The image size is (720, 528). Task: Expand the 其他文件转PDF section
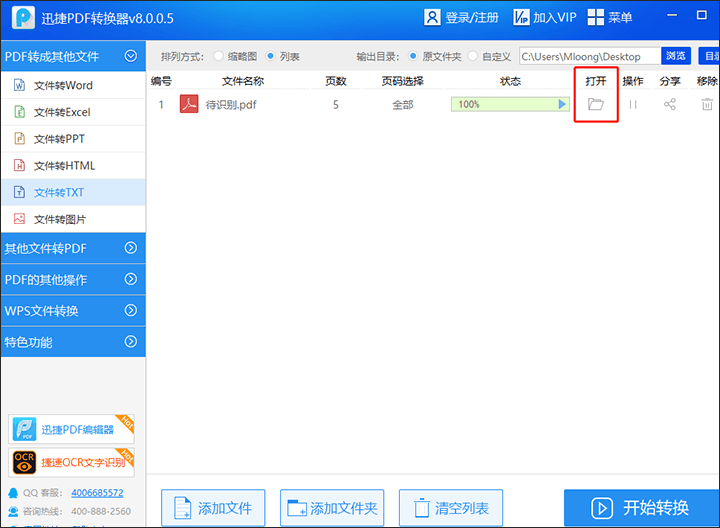pyautogui.click(x=131, y=248)
